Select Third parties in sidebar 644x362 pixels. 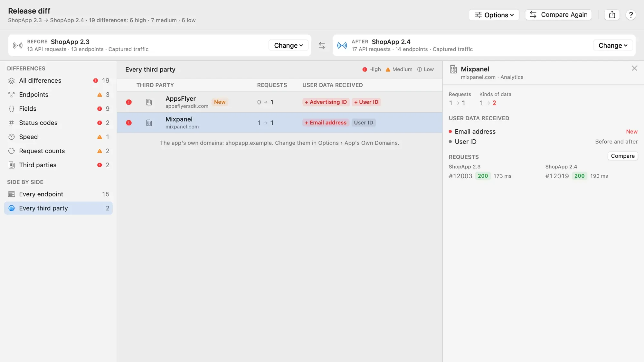click(x=58, y=165)
